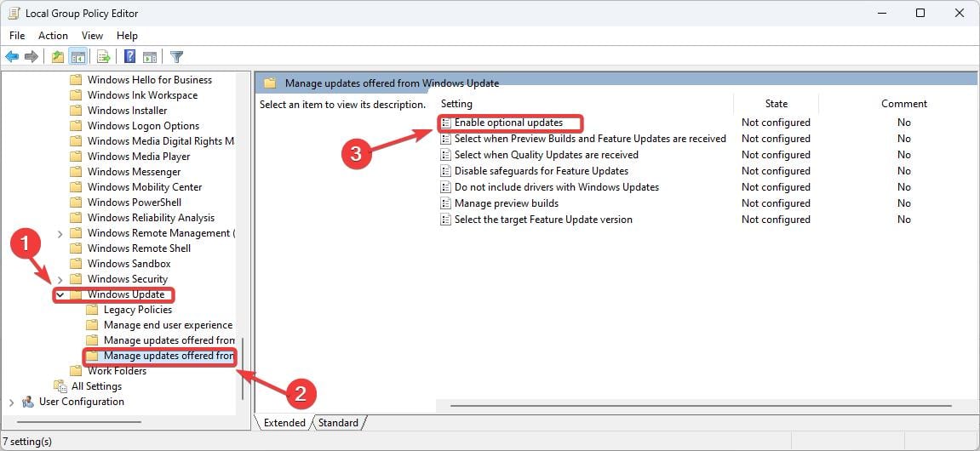980x451 pixels.
Task: Expand the Windows Remote Management tree node
Action: pyautogui.click(x=60, y=233)
